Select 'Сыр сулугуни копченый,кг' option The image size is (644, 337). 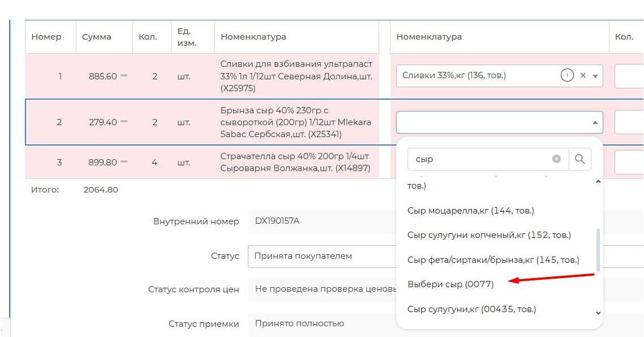click(x=489, y=235)
